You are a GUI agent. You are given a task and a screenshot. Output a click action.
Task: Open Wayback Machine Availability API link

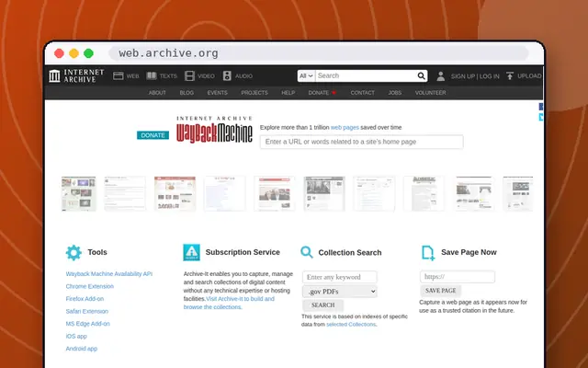point(109,274)
